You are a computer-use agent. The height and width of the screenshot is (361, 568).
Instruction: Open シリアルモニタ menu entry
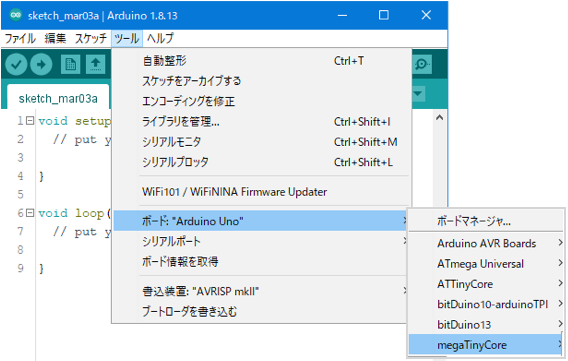262,142
